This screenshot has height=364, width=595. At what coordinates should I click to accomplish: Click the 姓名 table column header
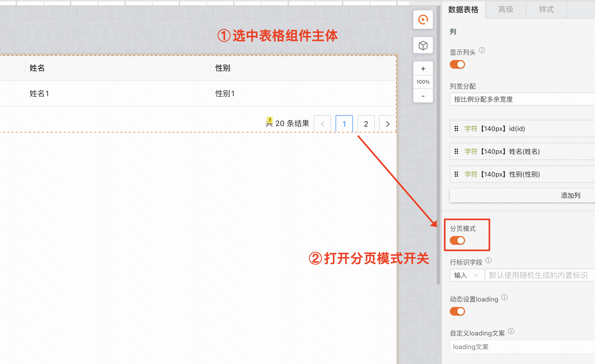tap(37, 68)
